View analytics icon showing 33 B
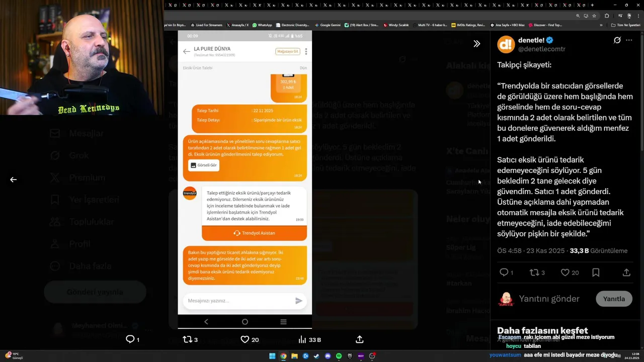 (309, 339)
